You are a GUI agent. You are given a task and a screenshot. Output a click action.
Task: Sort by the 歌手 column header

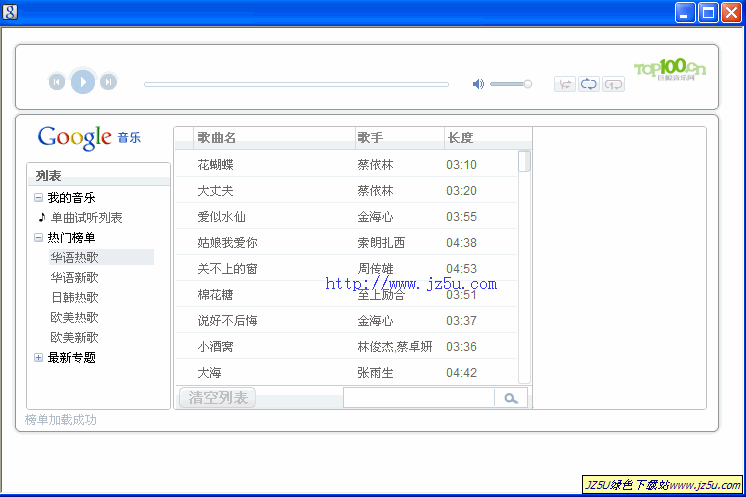coord(400,137)
